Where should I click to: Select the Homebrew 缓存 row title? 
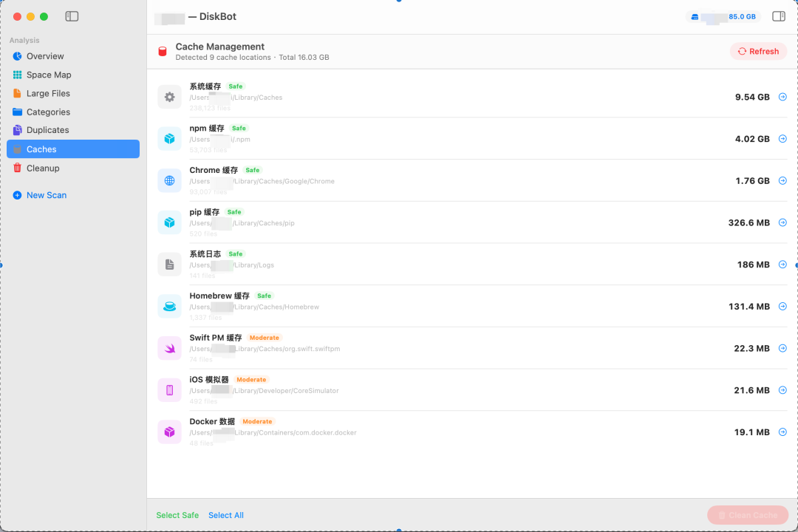tap(219, 296)
